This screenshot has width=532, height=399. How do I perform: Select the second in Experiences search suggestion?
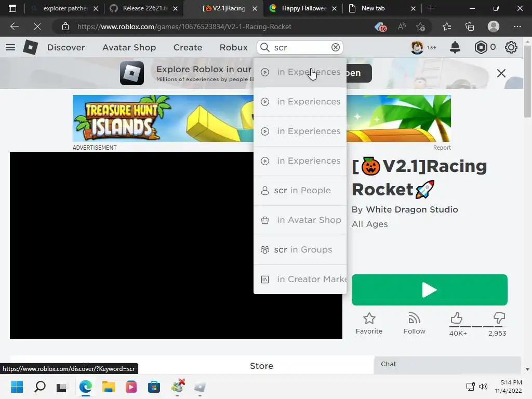pyautogui.click(x=300, y=102)
